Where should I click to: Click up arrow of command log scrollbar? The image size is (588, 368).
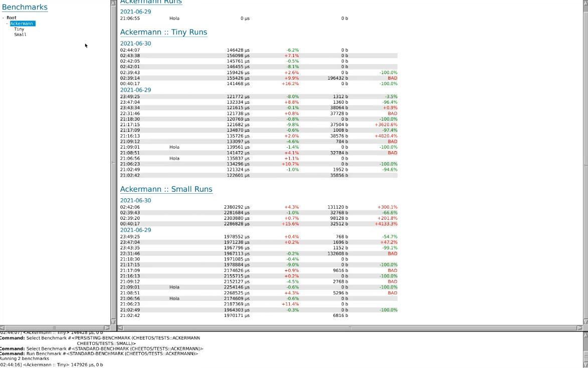(x=585, y=334)
